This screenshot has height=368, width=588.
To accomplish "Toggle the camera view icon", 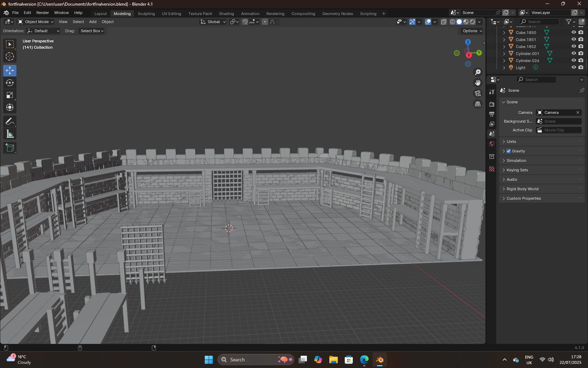I will coord(478,93).
